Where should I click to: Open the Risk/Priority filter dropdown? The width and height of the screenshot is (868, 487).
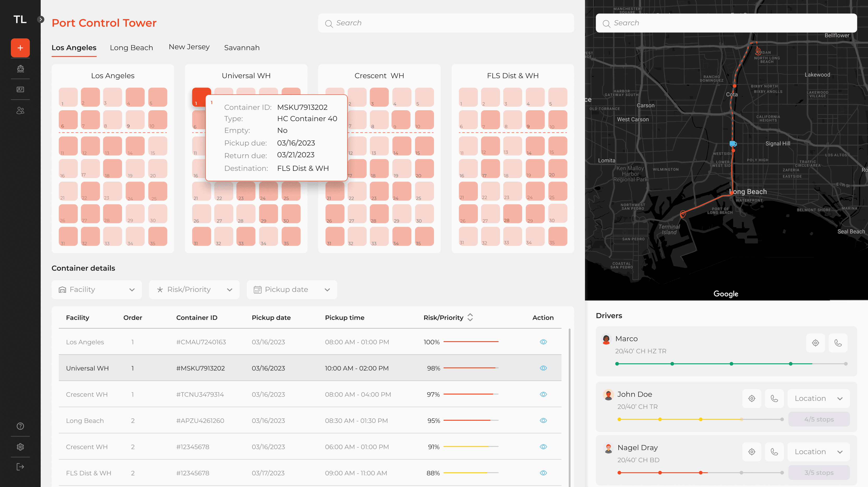click(194, 290)
